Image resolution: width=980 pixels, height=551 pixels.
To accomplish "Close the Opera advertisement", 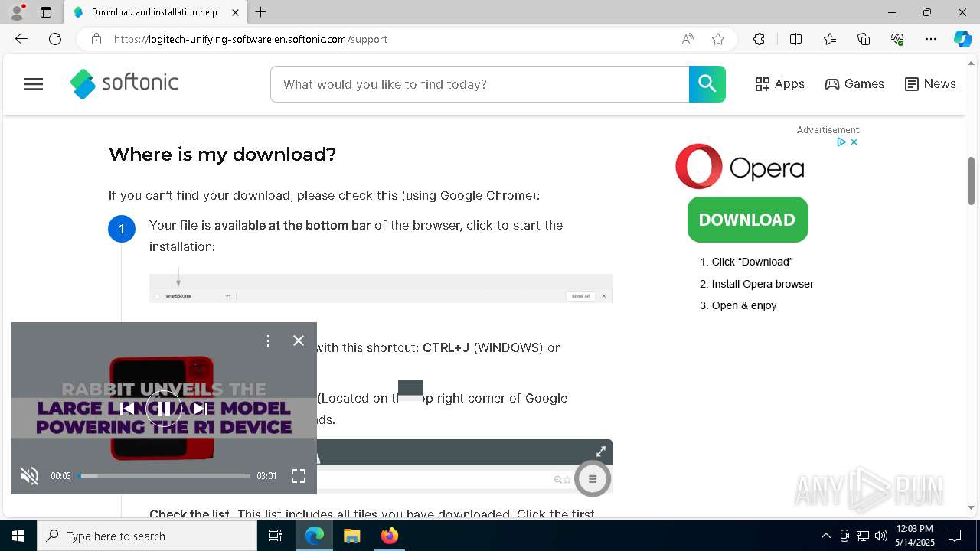I will click(854, 142).
